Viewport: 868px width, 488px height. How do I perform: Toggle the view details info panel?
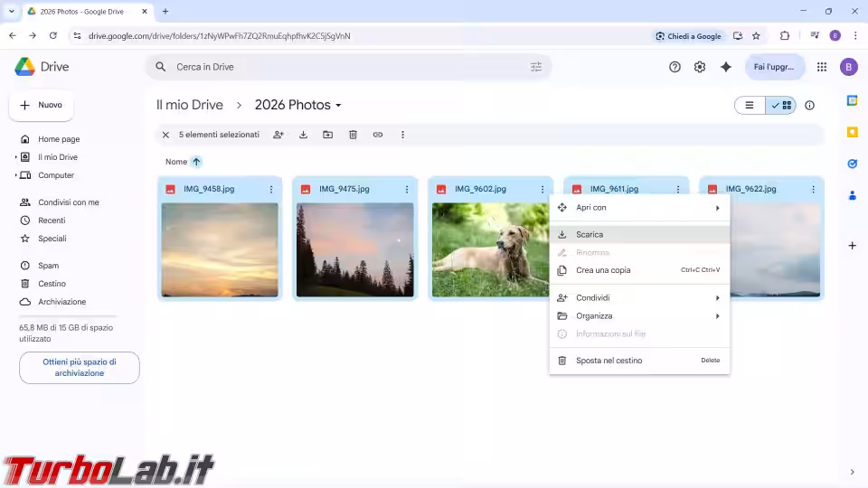[x=809, y=106]
